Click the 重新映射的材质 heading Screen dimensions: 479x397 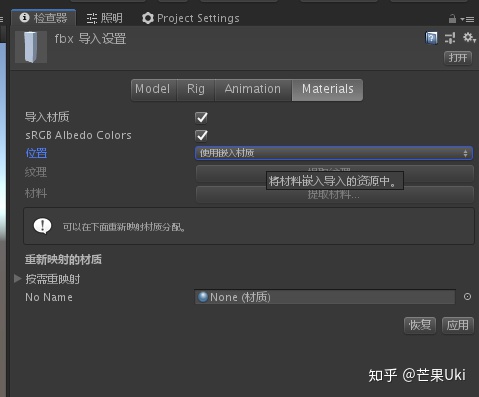(x=63, y=259)
